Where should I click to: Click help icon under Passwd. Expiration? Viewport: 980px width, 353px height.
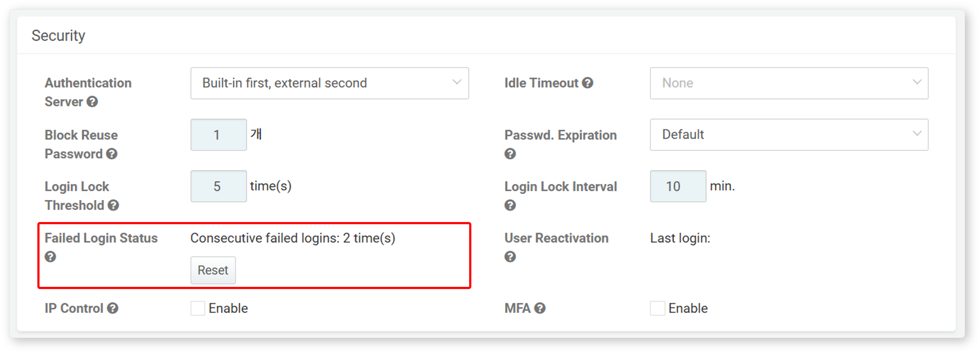click(510, 154)
